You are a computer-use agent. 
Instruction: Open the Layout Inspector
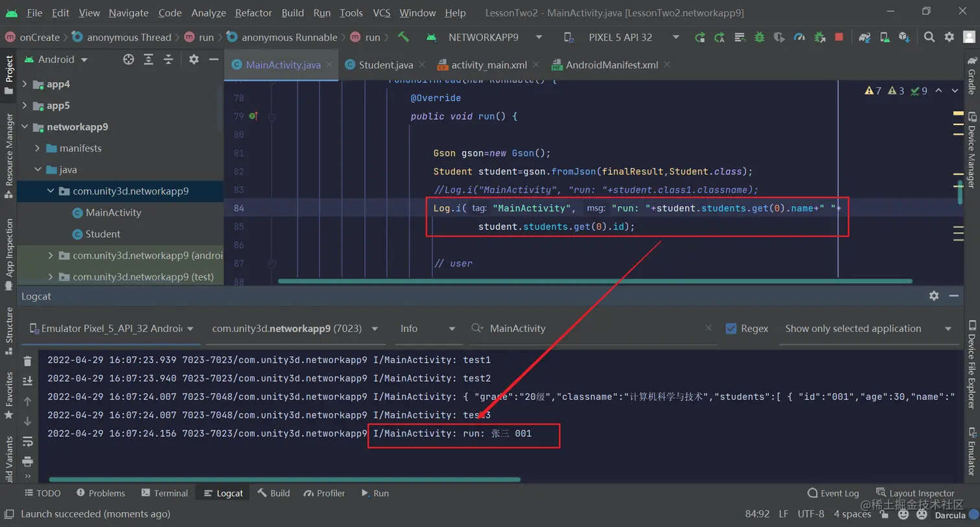click(915, 493)
